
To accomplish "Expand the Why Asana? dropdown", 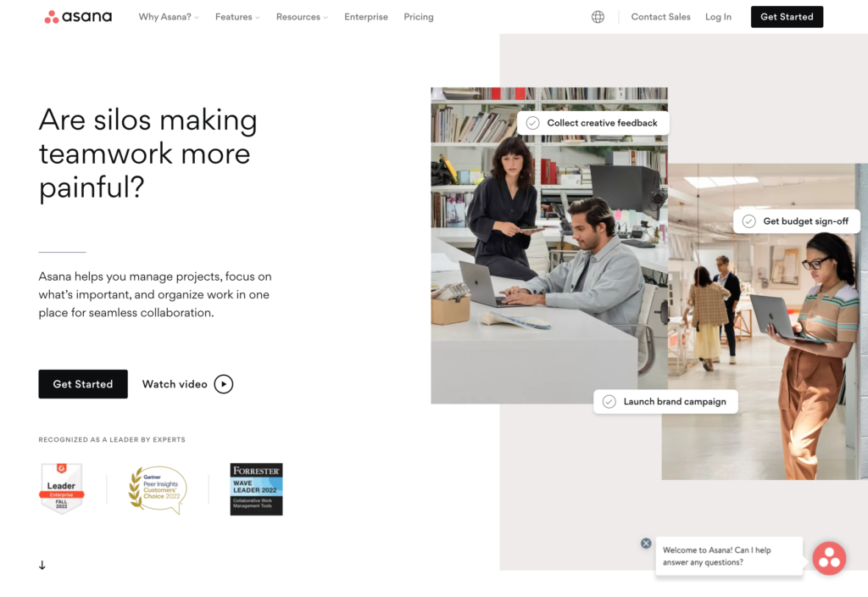I will coord(169,17).
